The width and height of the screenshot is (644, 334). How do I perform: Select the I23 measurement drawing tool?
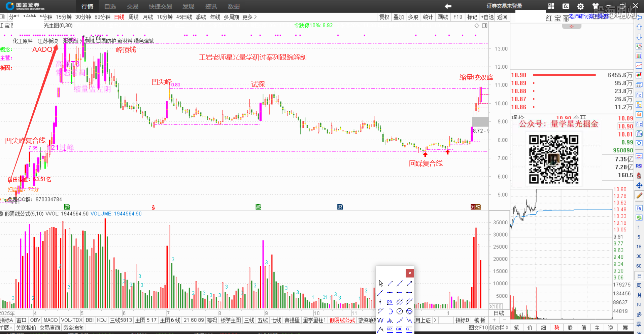coord(389,302)
